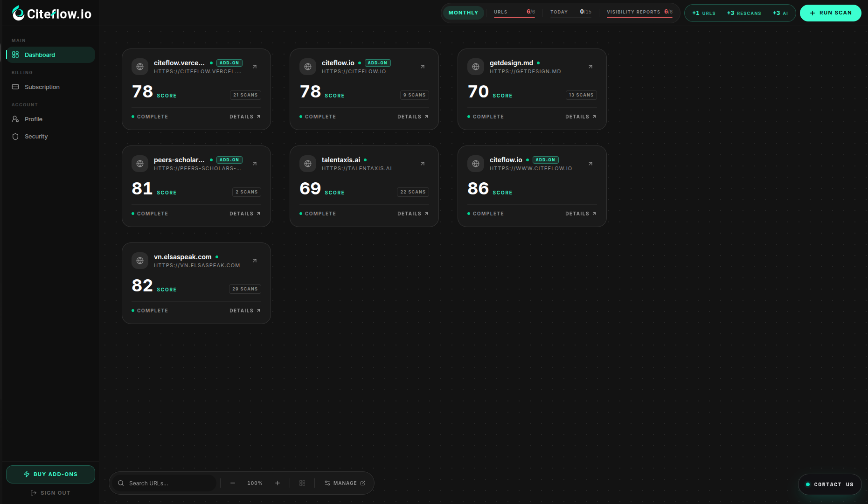
Task: Click the Citeflow.io logo
Action: [52, 14]
